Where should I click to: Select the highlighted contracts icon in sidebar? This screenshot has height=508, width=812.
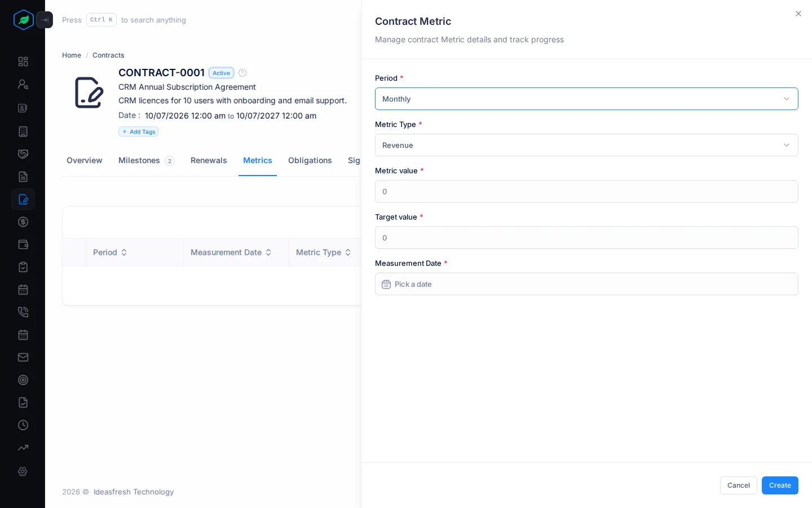[x=23, y=199]
